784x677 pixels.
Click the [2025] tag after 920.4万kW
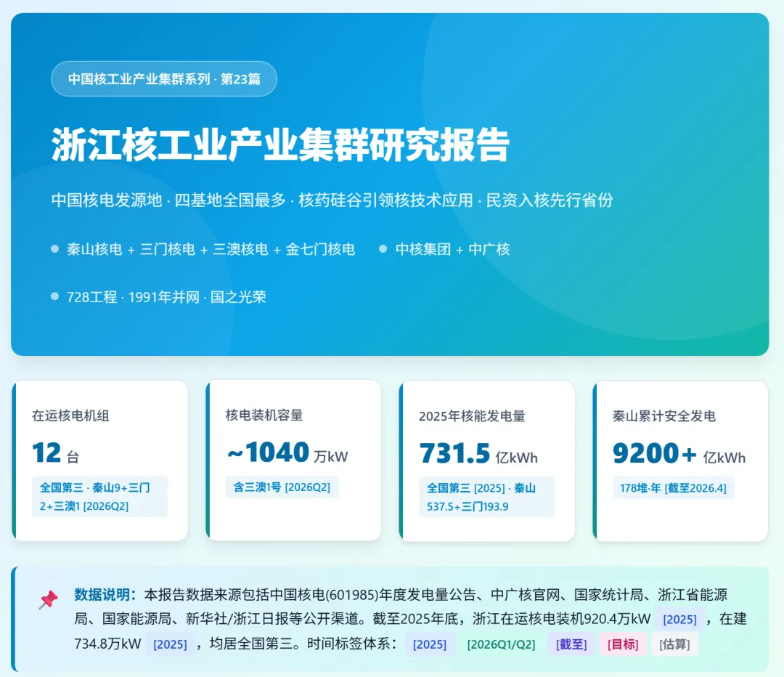(679, 620)
